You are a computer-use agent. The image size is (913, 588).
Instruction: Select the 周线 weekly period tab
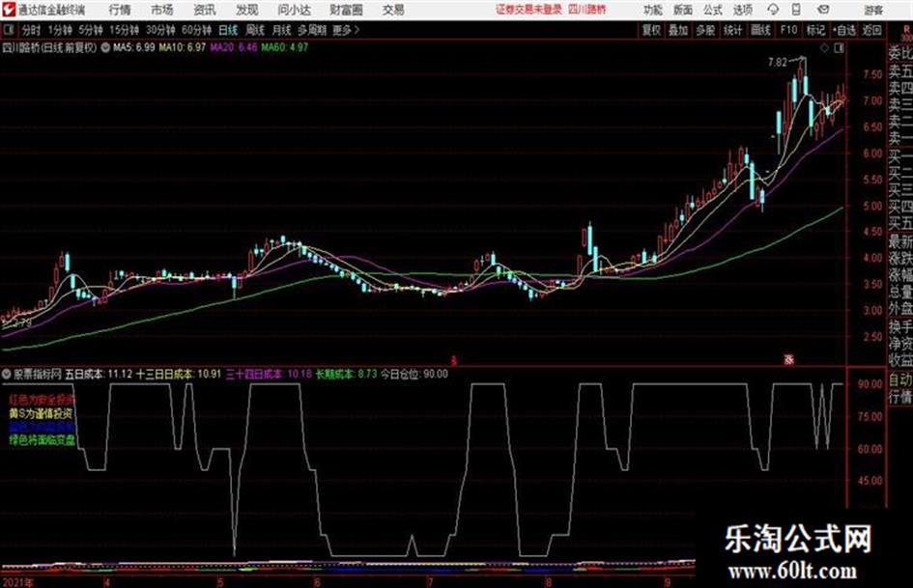tap(255, 30)
